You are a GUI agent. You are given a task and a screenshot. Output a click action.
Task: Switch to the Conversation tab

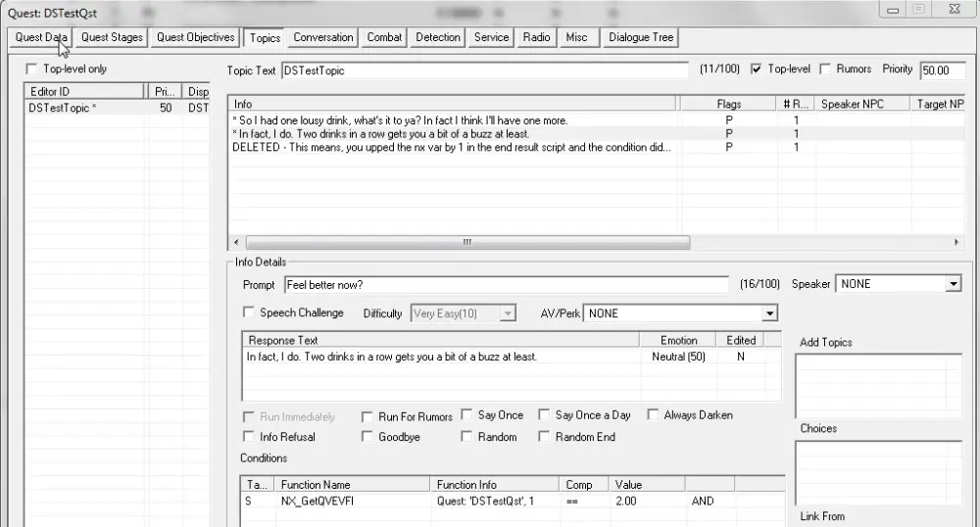323,37
